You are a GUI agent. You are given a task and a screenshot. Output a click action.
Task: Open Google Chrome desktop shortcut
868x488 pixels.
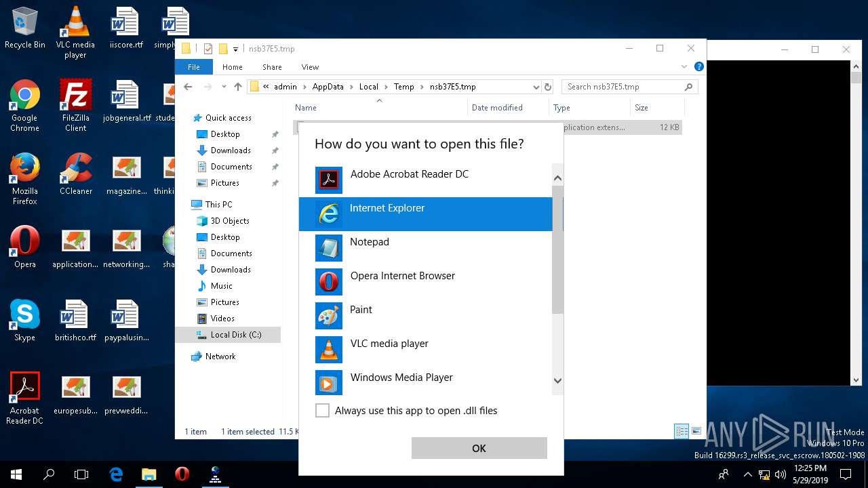pos(24,106)
